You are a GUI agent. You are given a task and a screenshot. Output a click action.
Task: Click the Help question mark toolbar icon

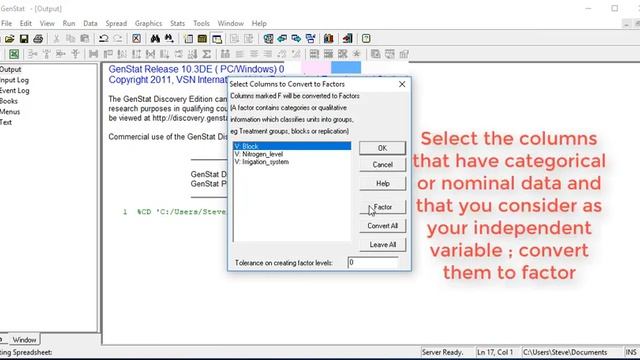366,39
